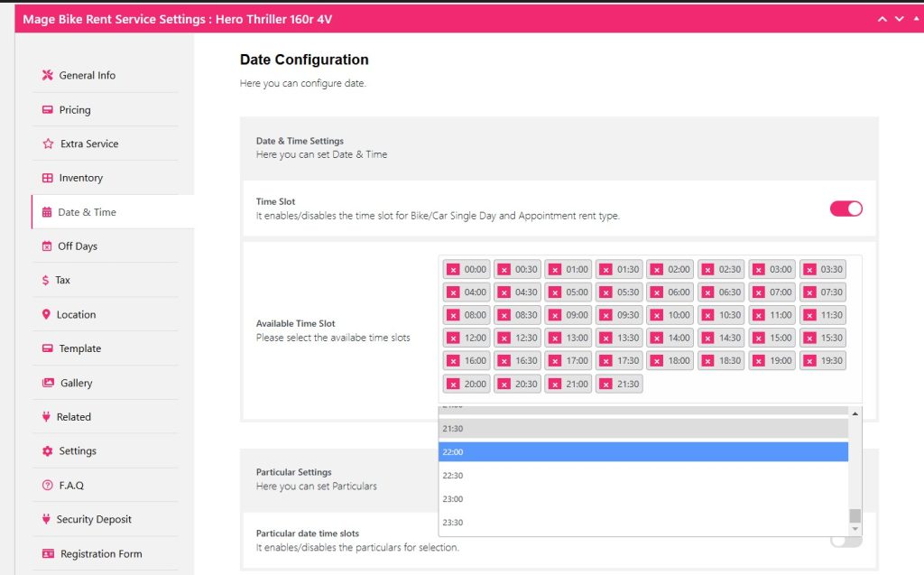Choose 23:30 option in the dropdown list
Image resolution: width=924 pixels, height=575 pixels.
642,523
